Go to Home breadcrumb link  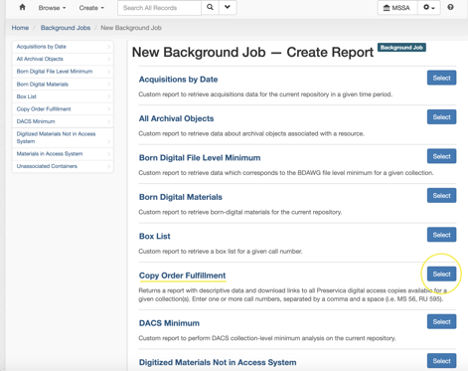click(20, 28)
